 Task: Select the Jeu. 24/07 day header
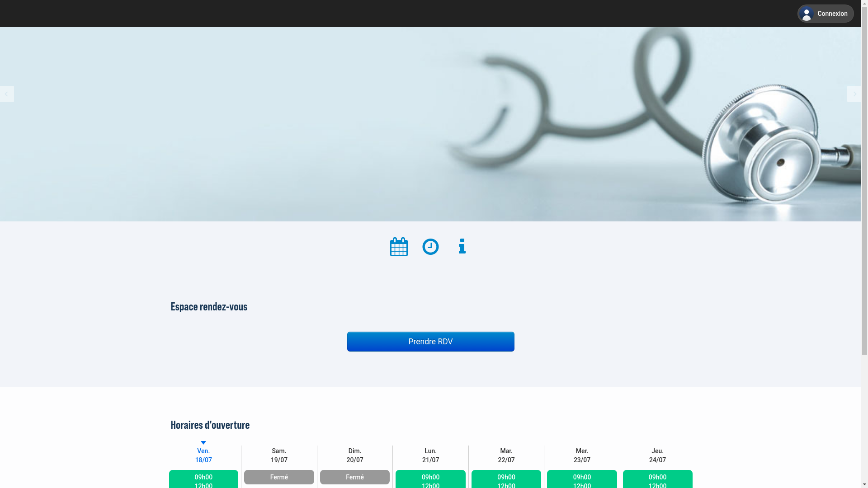[x=657, y=455]
